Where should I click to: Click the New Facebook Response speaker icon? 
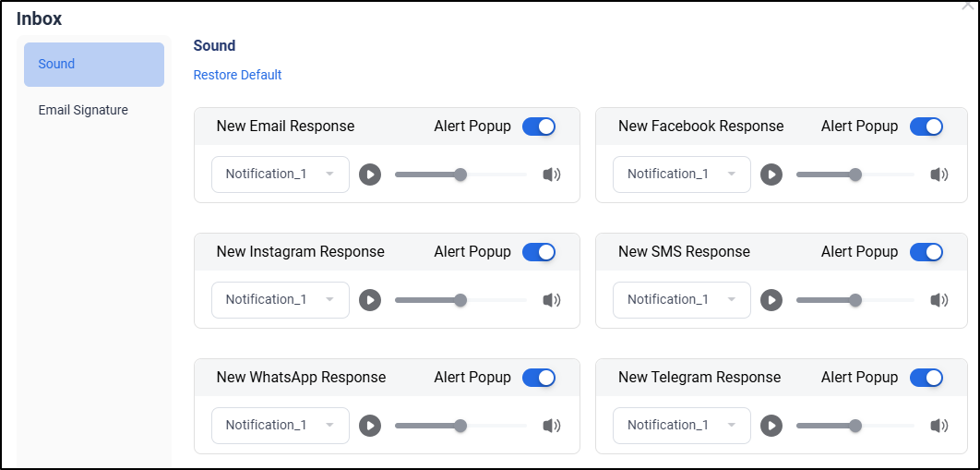(939, 175)
